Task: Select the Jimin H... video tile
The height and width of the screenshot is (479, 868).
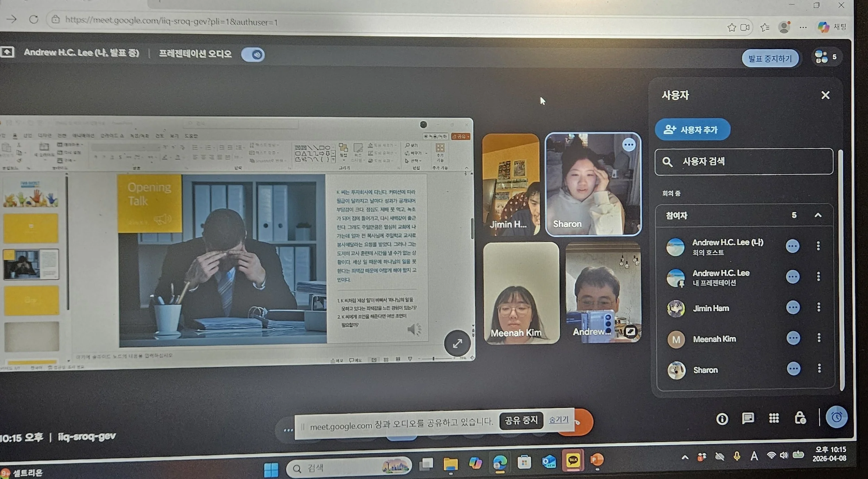Action: click(511, 184)
